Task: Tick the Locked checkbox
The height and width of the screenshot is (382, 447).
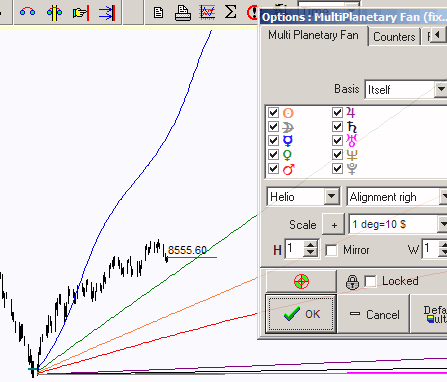Action: click(x=370, y=281)
